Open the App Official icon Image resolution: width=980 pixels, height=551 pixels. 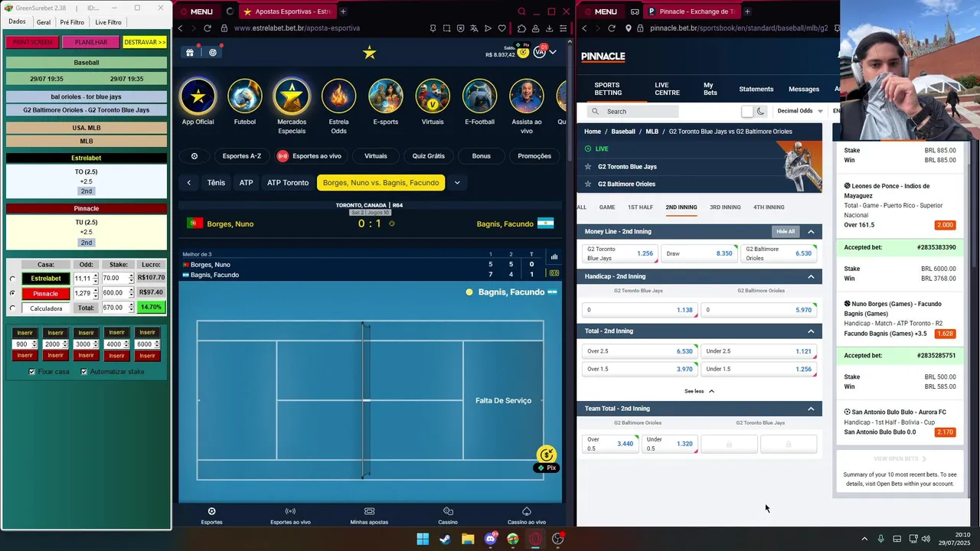(x=198, y=96)
